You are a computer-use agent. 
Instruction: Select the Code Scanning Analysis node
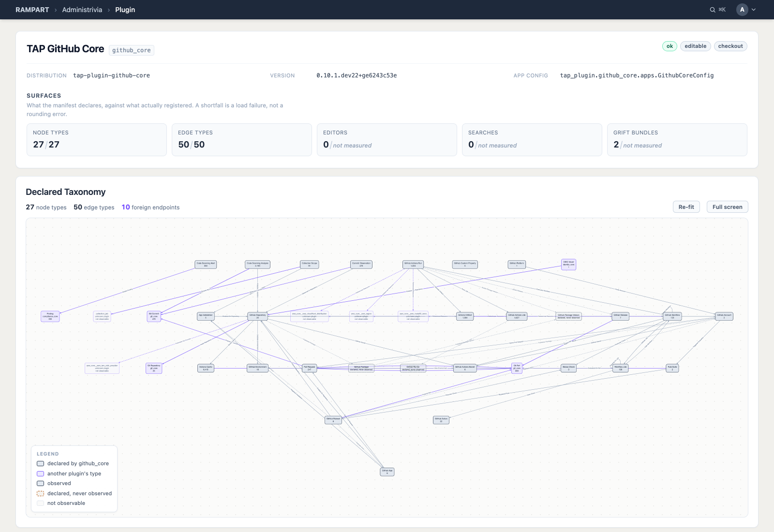(257, 265)
